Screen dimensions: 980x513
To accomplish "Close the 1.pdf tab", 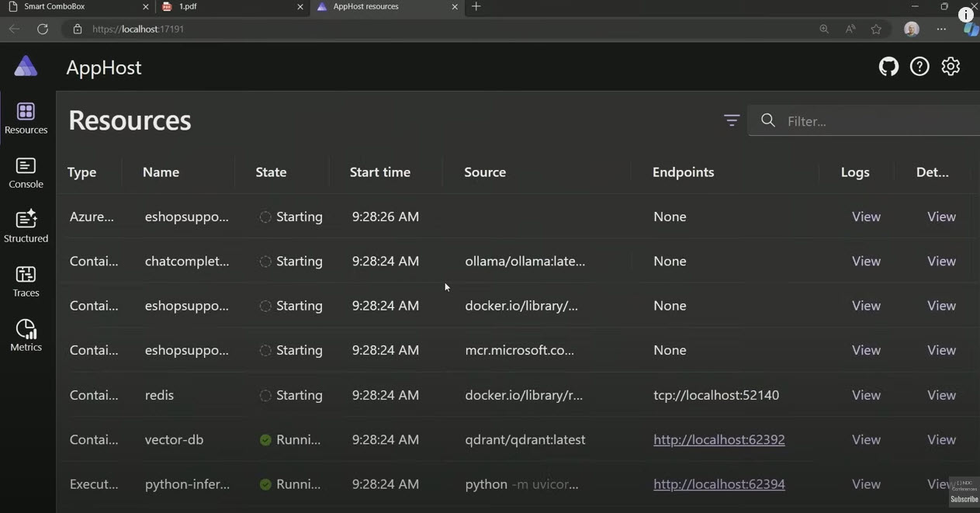I will (300, 6).
